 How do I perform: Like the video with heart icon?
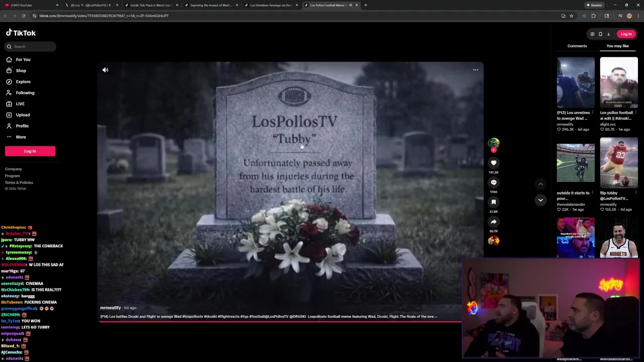point(494,162)
